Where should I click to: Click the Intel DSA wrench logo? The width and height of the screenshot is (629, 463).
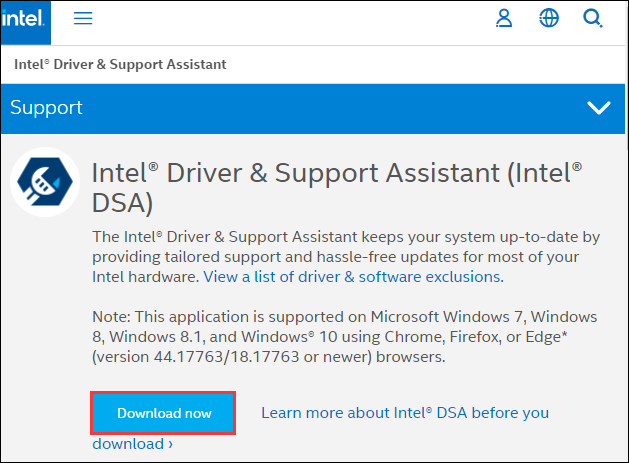click(x=45, y=182)
